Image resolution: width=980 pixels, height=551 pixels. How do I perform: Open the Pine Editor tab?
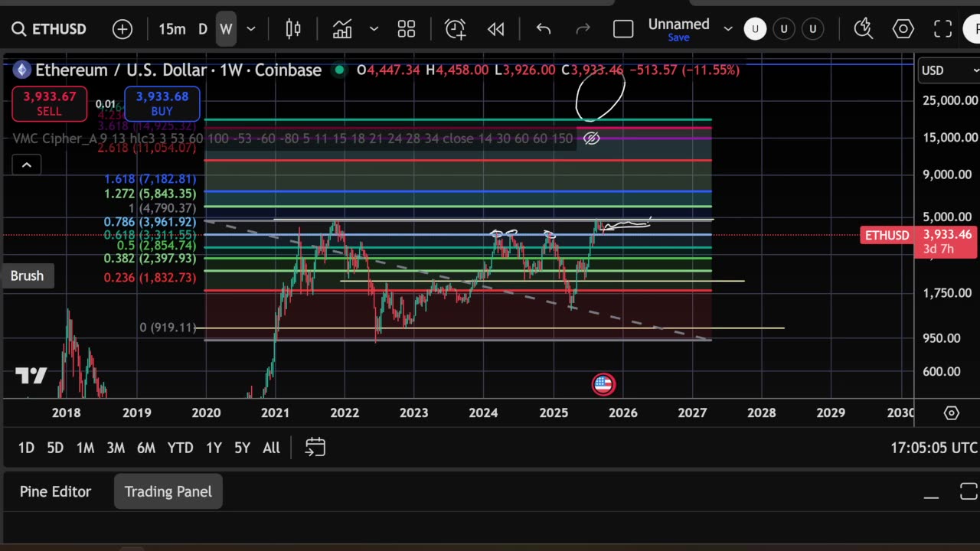tap(55, 491)
